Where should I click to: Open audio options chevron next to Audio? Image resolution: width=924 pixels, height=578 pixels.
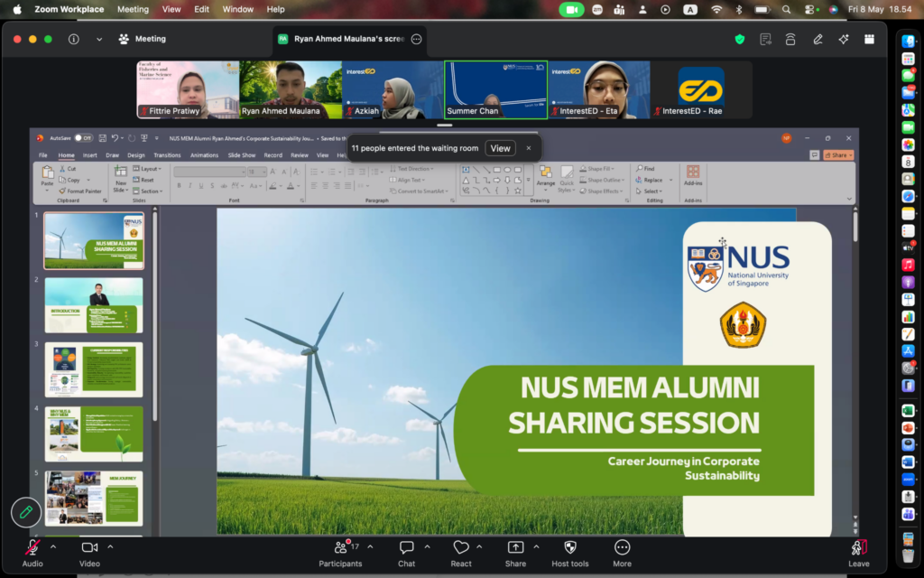53,547
